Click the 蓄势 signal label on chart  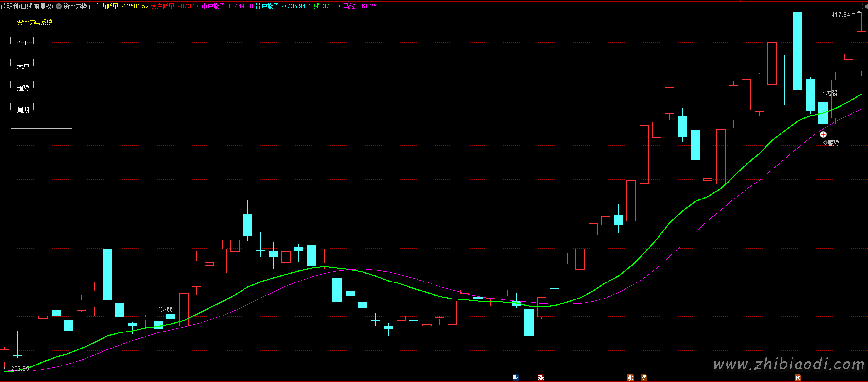tap(833, 143)
